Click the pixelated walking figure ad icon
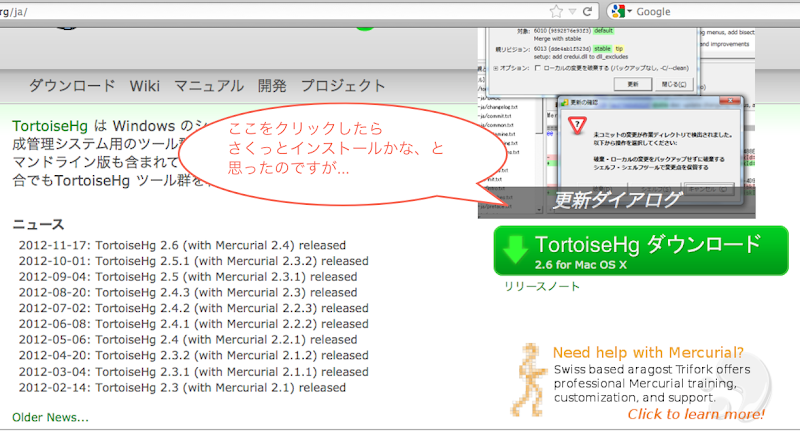Viewport: 800px width, 431px height. (529, 379)
